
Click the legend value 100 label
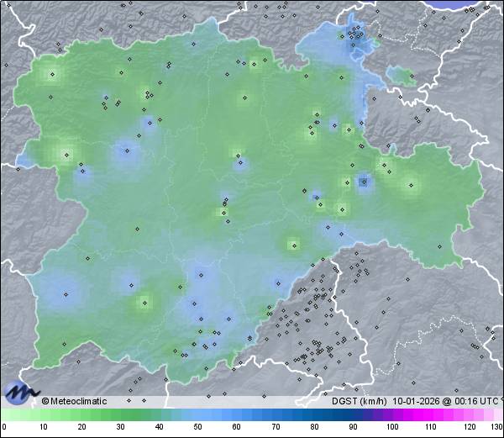[x=391, y=428]
